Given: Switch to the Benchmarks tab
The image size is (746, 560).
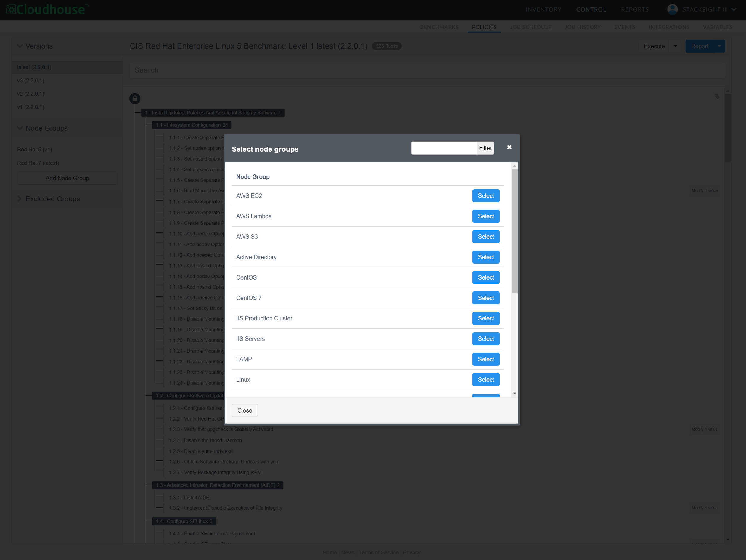Looking at the screenshot, I should (439, 27).
